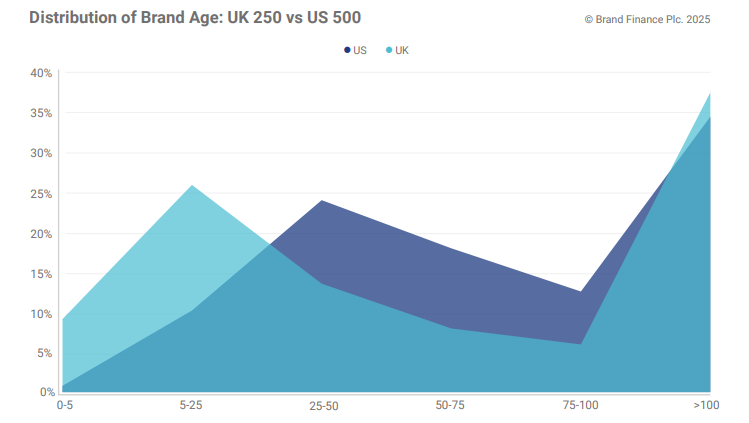Toggle the UK series legend label

click(x=402, y=50)
